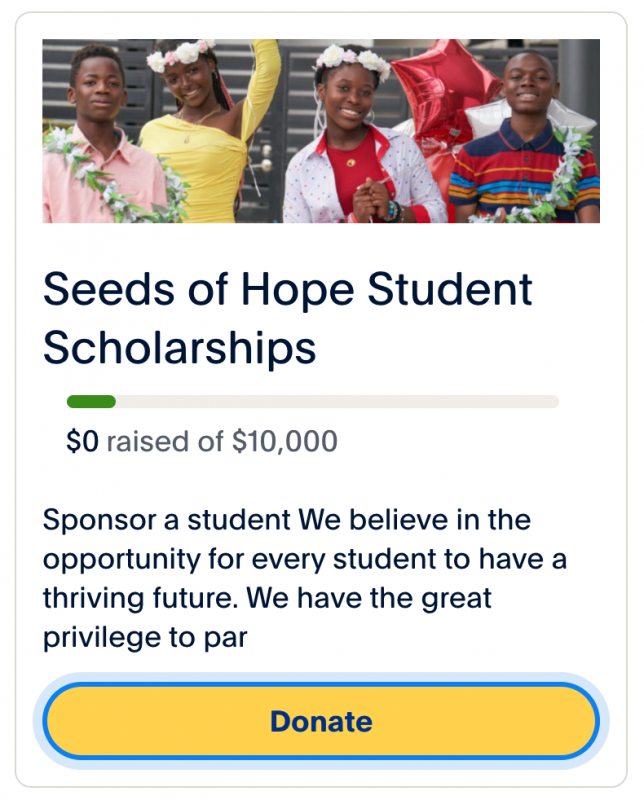Click the $10,000 goal amount text
Screen dimensions: 644x800
click(285, 441)
